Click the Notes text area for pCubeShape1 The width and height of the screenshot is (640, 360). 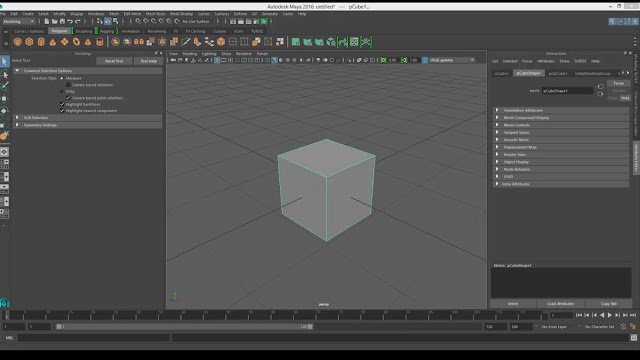point(561,283)
